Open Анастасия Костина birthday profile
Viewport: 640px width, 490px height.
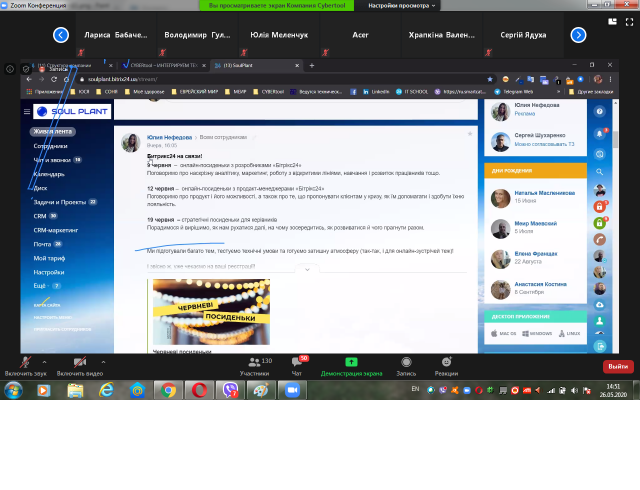click(x=540, y=284)
